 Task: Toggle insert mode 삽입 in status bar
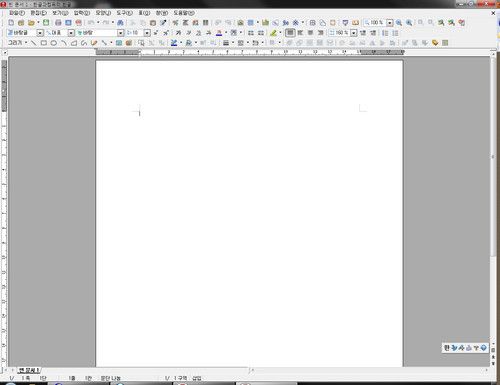click(197, 378)
